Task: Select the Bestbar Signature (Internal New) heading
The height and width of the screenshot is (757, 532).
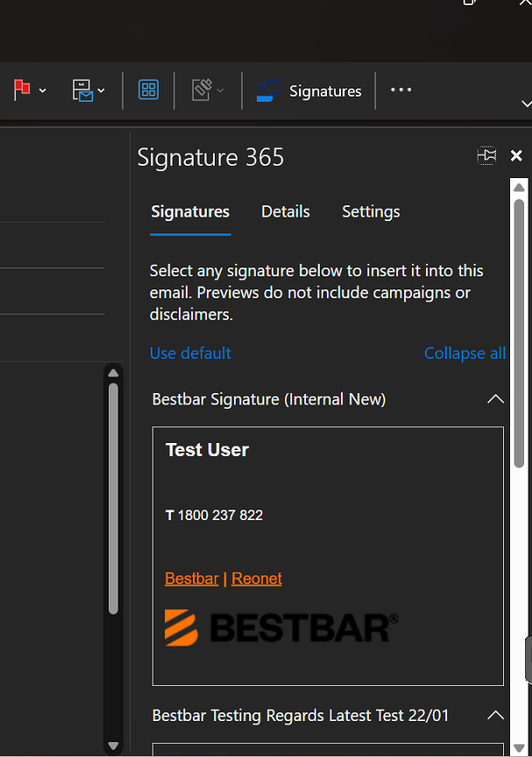Action: coord(269,399)
